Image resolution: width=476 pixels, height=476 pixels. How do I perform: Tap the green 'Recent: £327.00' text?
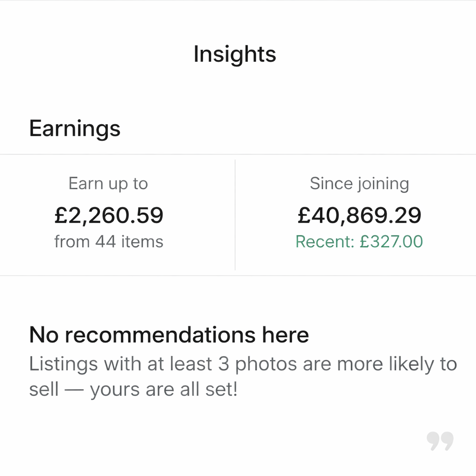(359, 242)
